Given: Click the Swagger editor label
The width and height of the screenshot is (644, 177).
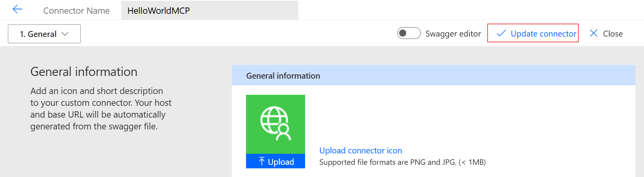Looking at the screenshot, I should 453,34.
